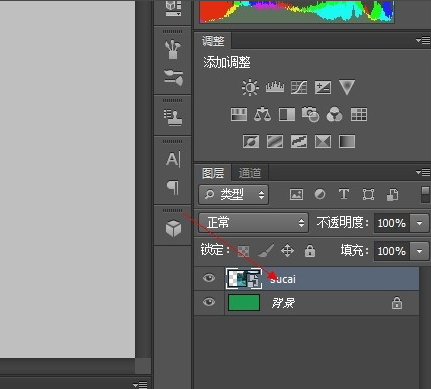Toggle the layer filter switch

[425, 194]
